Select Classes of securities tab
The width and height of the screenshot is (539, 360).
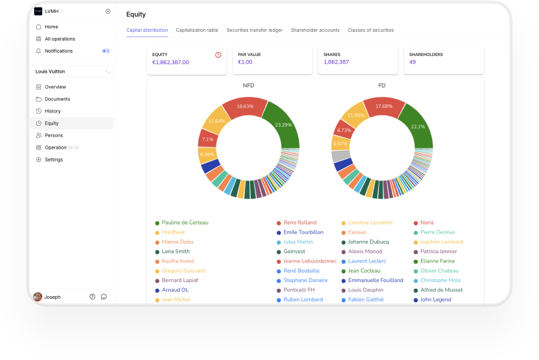tap(371, 30)
